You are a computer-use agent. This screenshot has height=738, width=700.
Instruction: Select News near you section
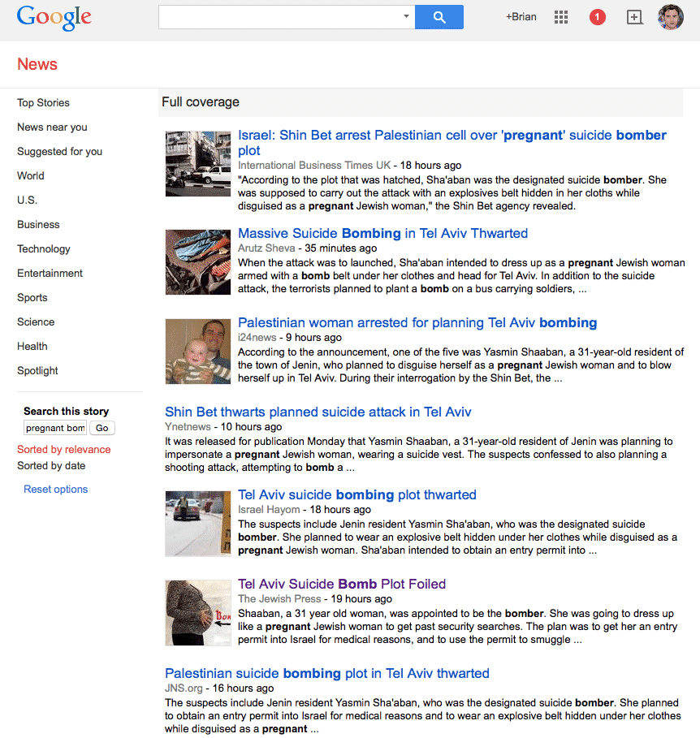52,127
